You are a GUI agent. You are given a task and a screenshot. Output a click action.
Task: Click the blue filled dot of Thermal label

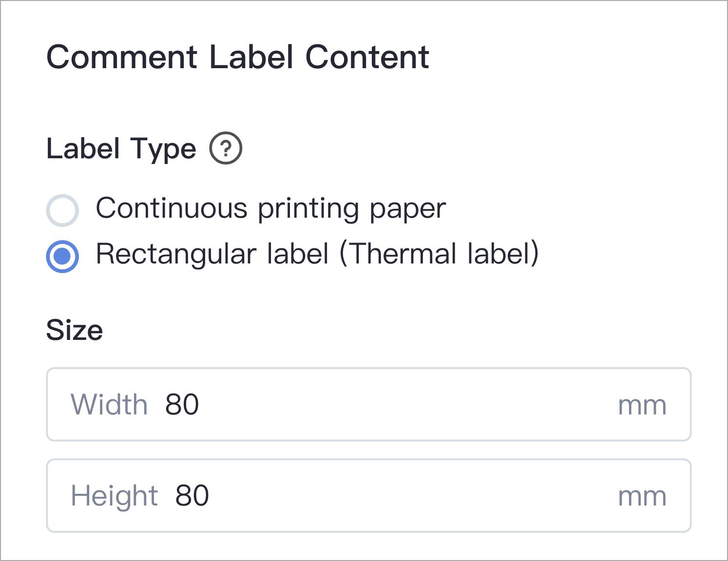pos(62,256)
